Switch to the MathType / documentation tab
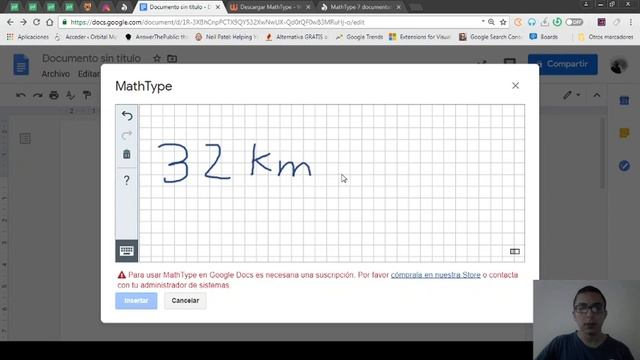The width and height of the screenshot is (640, 360). point(359,7)
